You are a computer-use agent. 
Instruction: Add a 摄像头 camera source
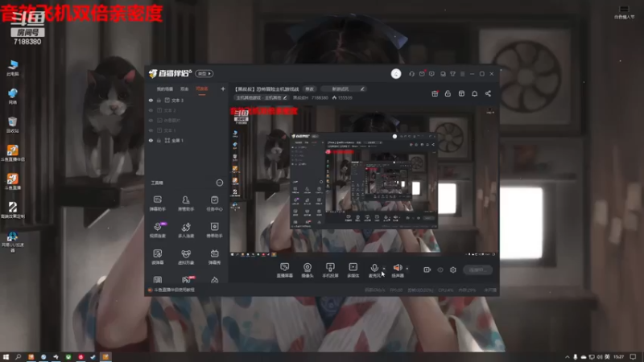point(308,270)
